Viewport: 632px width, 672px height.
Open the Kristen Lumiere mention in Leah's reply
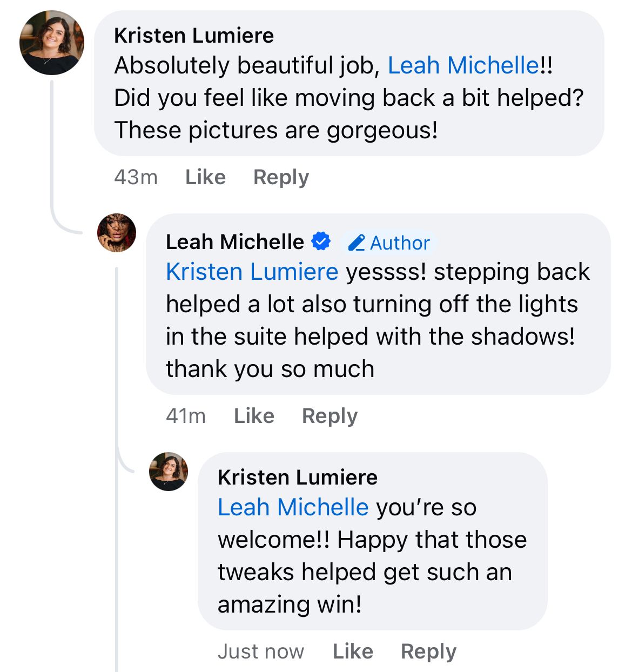(x=252, y=272)
